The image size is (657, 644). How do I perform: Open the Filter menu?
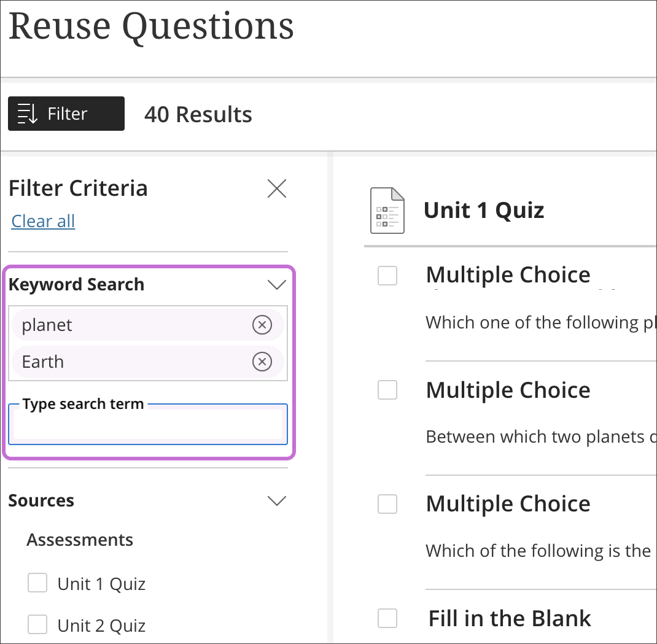pos(65,113)
